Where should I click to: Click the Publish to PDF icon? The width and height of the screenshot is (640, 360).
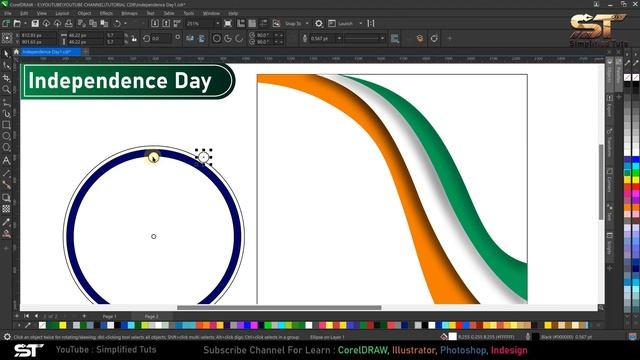click(x=177, y=24)
